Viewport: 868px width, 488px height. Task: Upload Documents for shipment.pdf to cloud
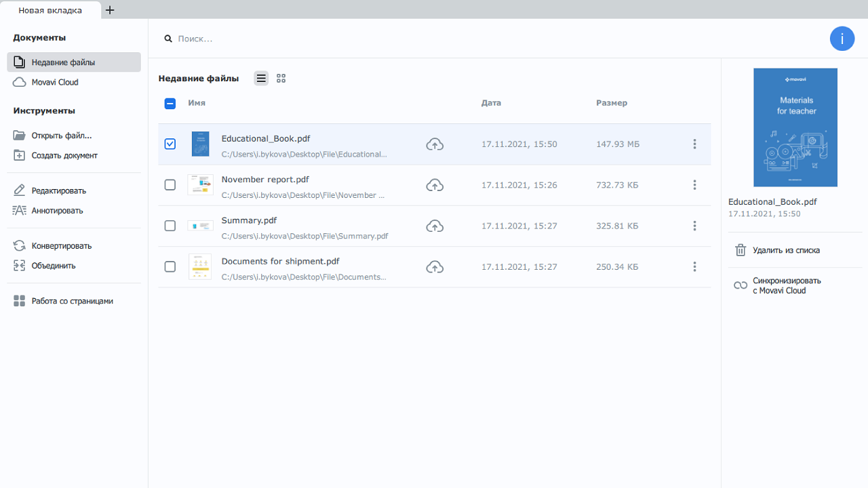pos(435,267)
